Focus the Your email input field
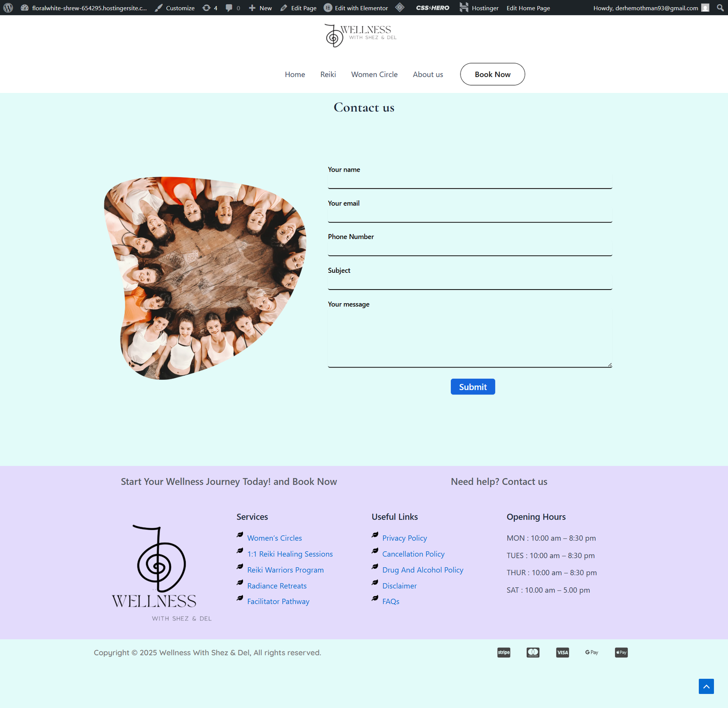 [x=470, y=215]
